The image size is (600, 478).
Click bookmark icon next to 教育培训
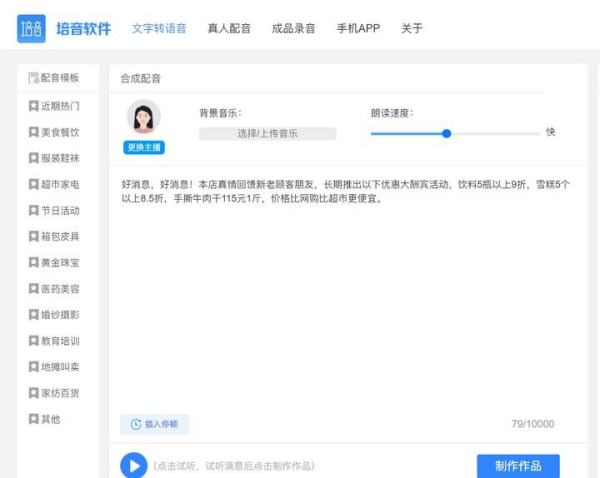click(34, 341)
